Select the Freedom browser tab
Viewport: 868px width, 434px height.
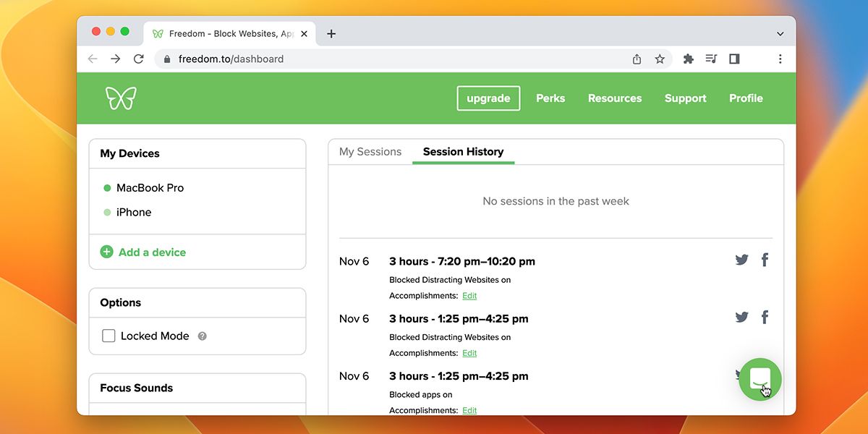click(229, 34)
